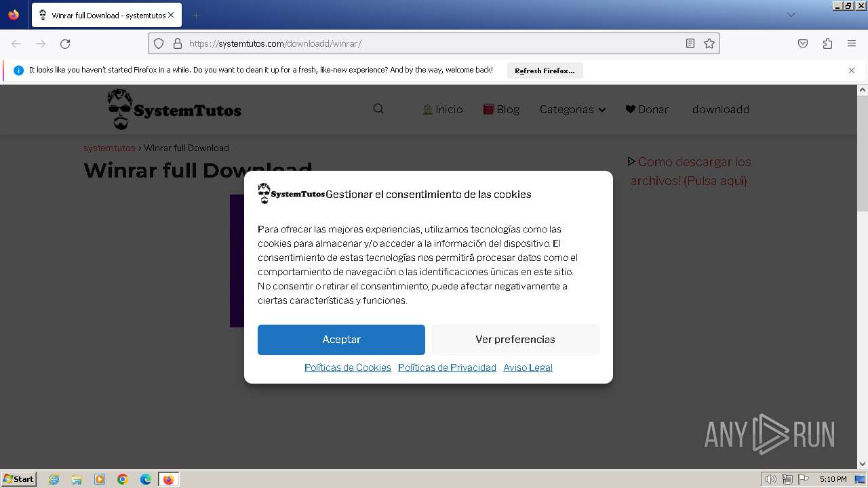Reload the current page
Viewport: 868px width, 488px height.
click(x=65, y=43)
